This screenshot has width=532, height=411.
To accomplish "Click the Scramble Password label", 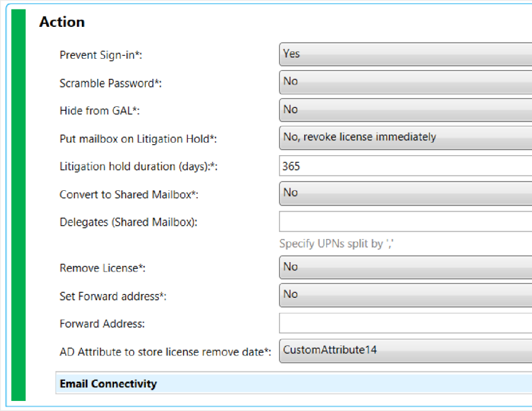I will (x=111, y=83).
